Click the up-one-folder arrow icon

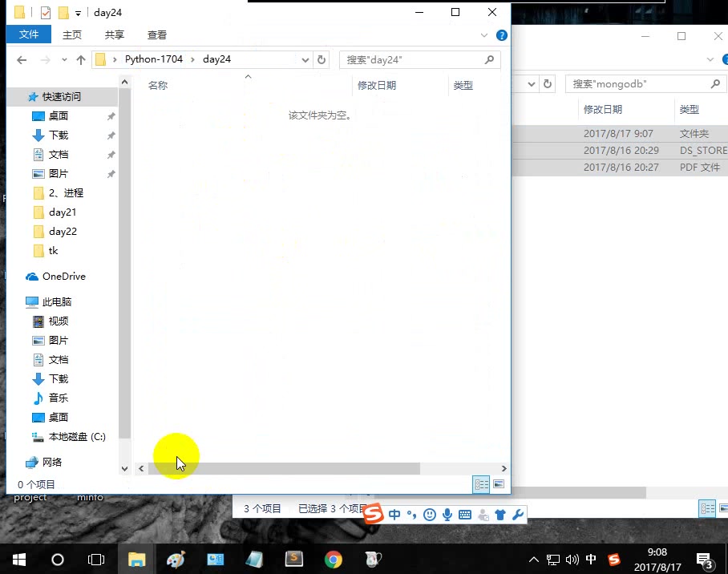point(81,59)
